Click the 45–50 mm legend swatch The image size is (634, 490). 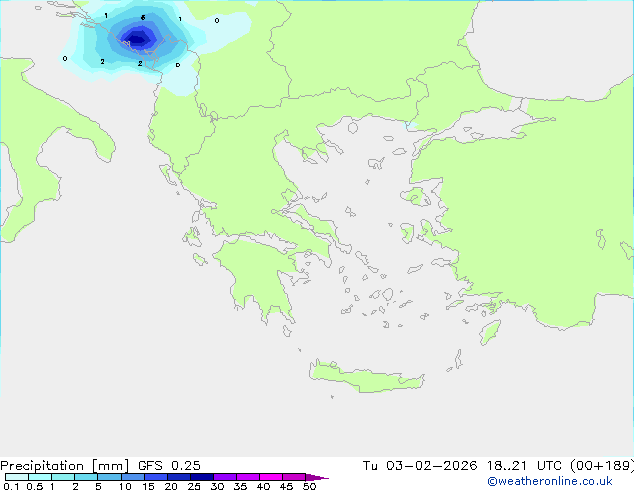coord(294,477)
